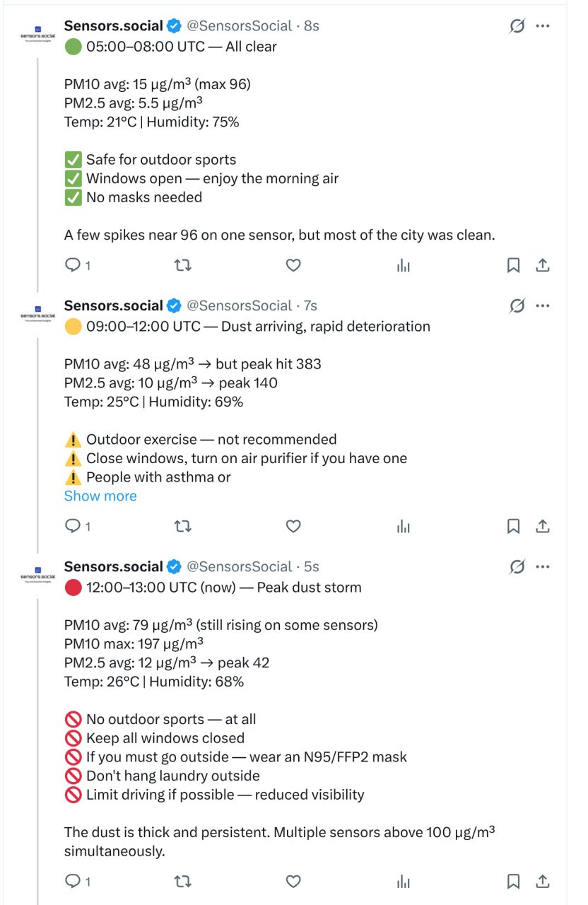Open the 5s timestamp of the latest post
The width and height of the screenshot is (588, 905).
coord(311,567)
